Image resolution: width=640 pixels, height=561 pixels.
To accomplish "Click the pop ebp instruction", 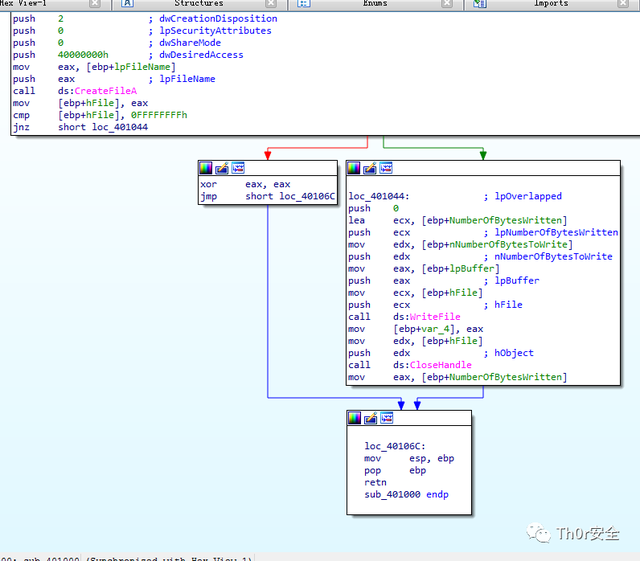I will tap(396, 471).
